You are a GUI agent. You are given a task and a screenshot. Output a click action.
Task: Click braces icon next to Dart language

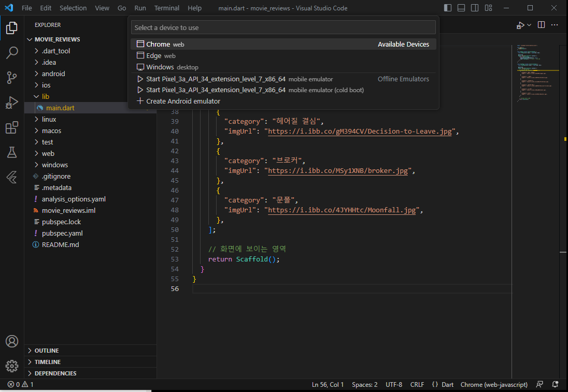coord(435,384)
